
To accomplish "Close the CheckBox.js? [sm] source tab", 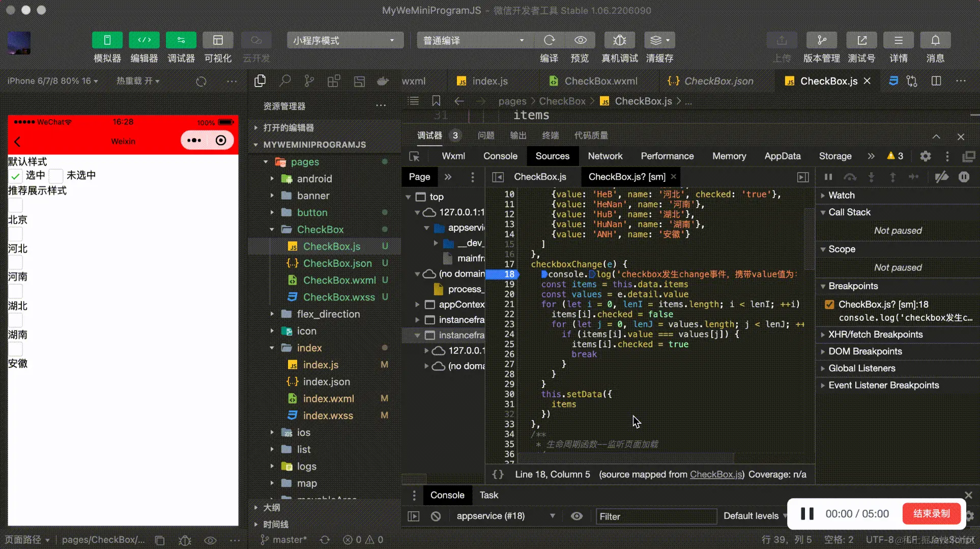I will [673, 176].
